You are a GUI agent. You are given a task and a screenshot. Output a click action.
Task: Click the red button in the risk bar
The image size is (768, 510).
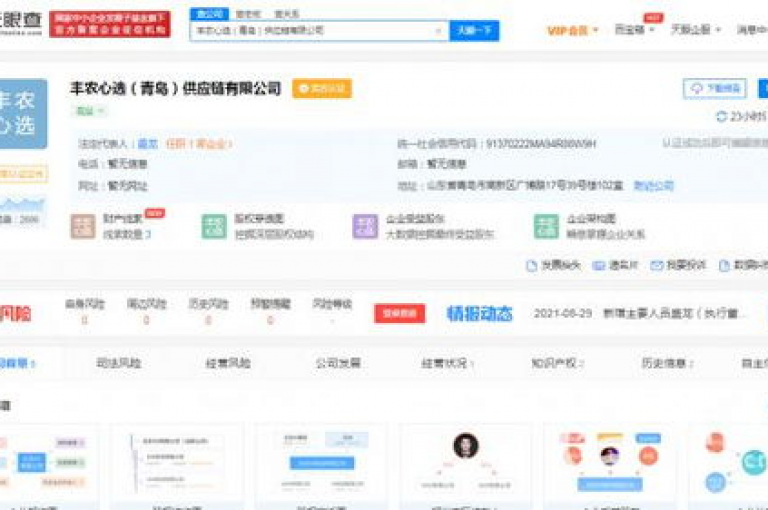[x=400, y=314]
